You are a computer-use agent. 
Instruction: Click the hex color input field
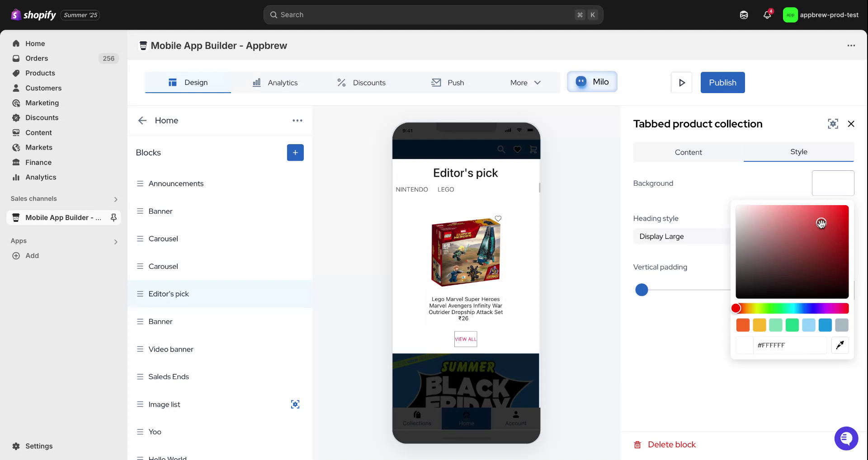[789, 345]
